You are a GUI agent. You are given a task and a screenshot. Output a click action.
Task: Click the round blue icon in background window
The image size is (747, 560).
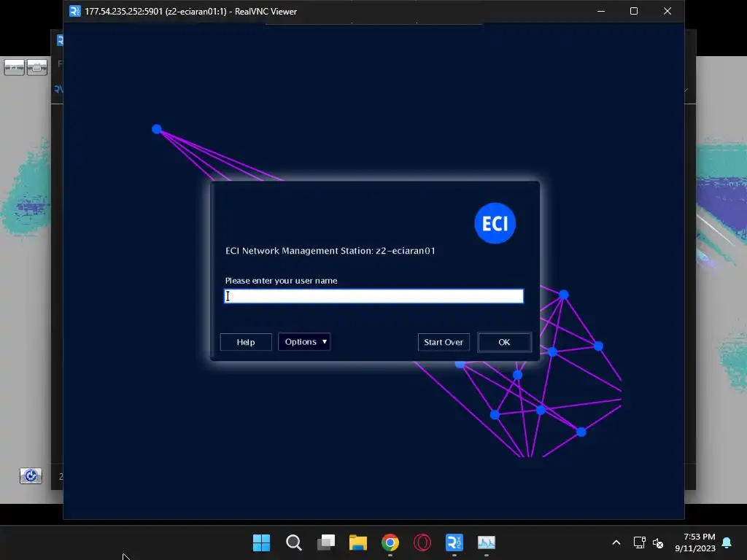click(x=31, y=475)
